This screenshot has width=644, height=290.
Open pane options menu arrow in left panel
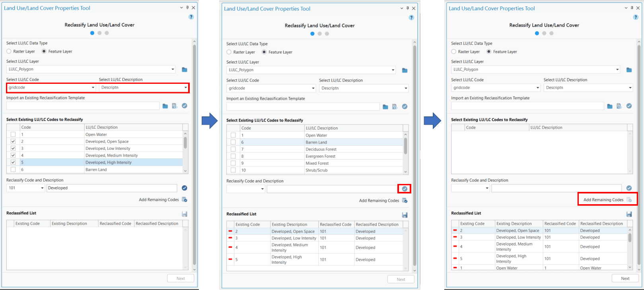tap(181, 8)
